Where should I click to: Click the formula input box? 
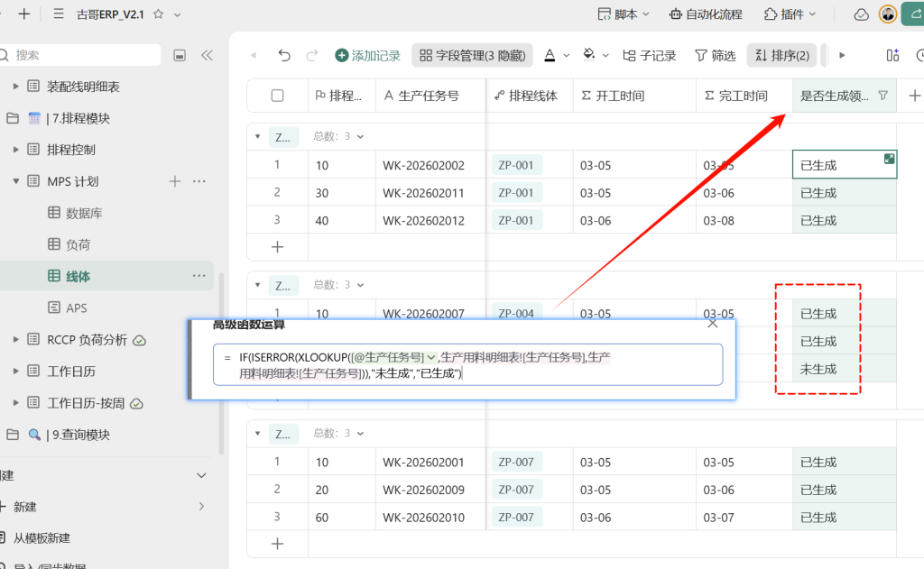468,365
